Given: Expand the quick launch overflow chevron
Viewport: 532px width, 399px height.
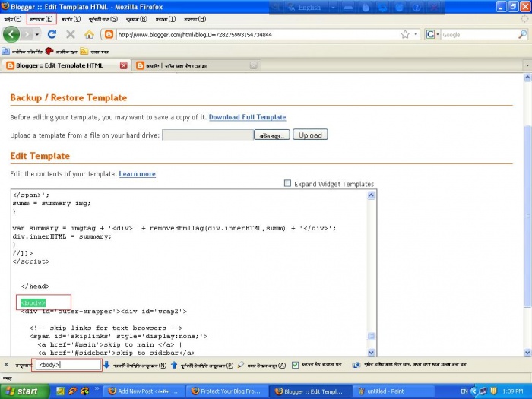Looking at the screenshot, I should click(x=97, y=388).
